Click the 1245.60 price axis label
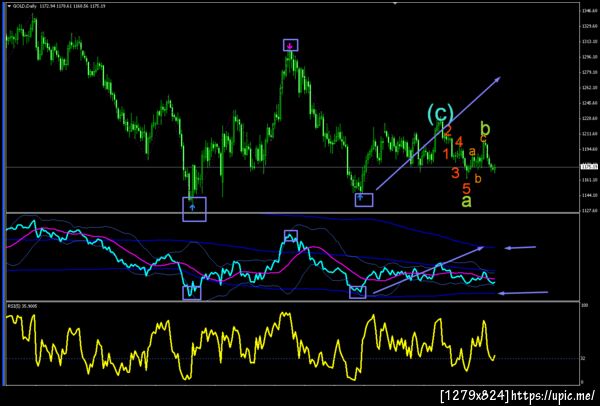The height and width of the screenshot is (406, 600). point(588,103)
